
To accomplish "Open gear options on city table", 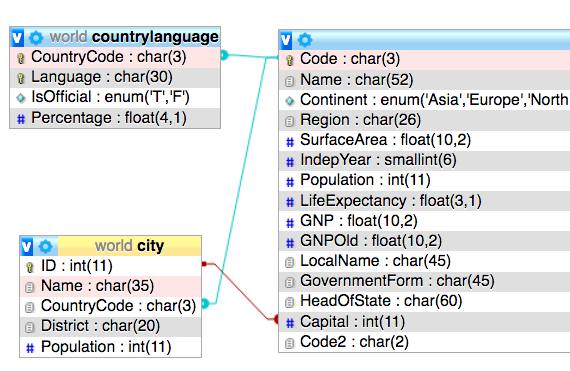I will 45,247.
